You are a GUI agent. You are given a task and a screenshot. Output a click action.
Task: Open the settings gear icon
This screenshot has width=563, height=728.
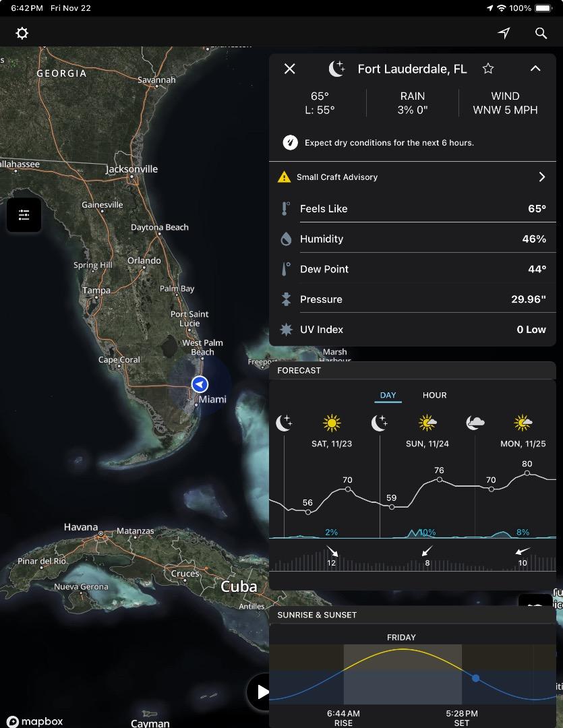tap(22, 33)
